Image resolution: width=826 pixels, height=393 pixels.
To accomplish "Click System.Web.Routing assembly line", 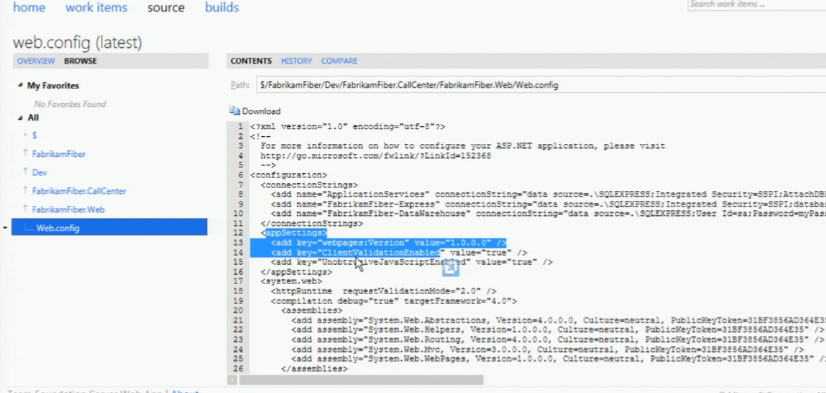I will (557, 339).
